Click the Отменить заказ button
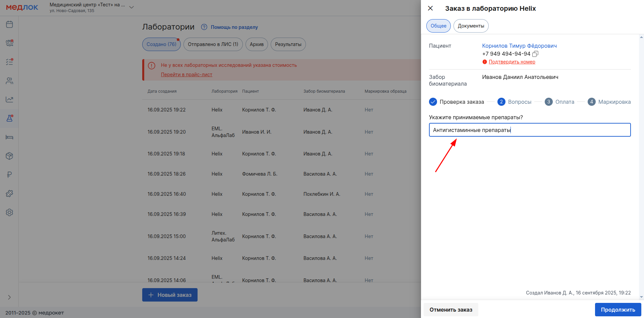Image resolution: width=644 pixels, height=318 pixels. pos(450,310)
